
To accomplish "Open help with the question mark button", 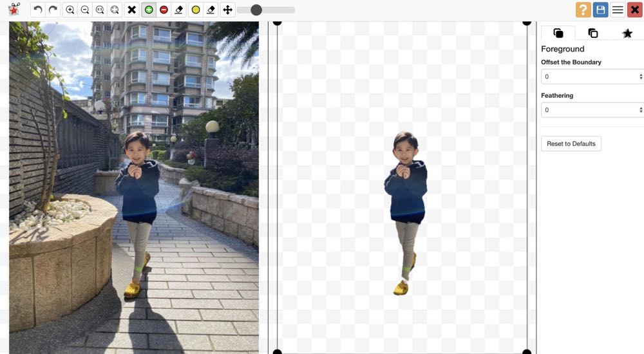I will click(x=583, y=10).
